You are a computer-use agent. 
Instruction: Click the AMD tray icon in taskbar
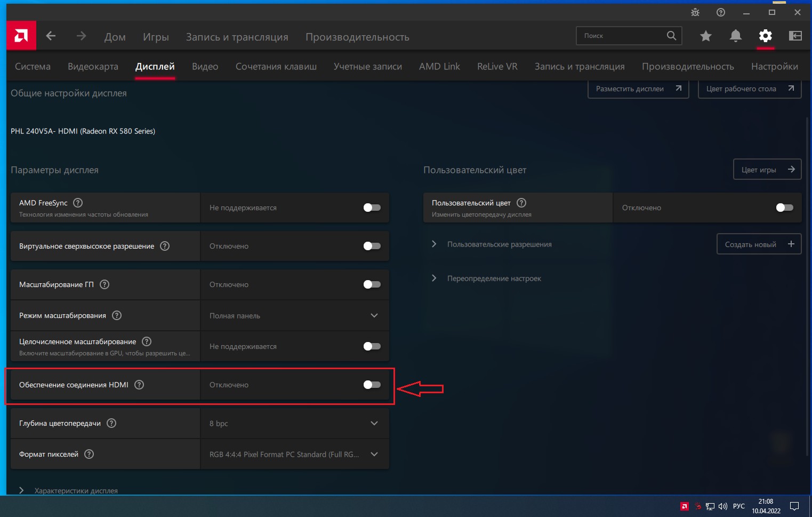coord(685,506)
